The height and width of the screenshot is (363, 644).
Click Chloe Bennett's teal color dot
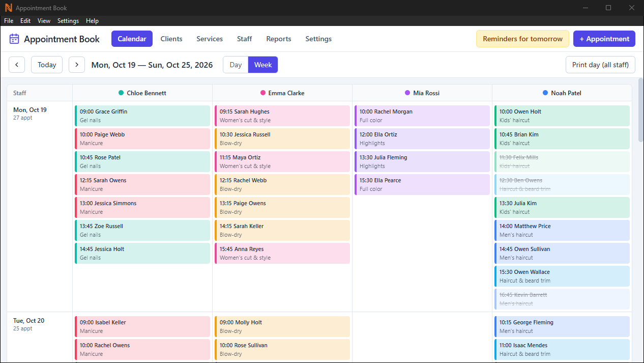(x=121, y=93)
